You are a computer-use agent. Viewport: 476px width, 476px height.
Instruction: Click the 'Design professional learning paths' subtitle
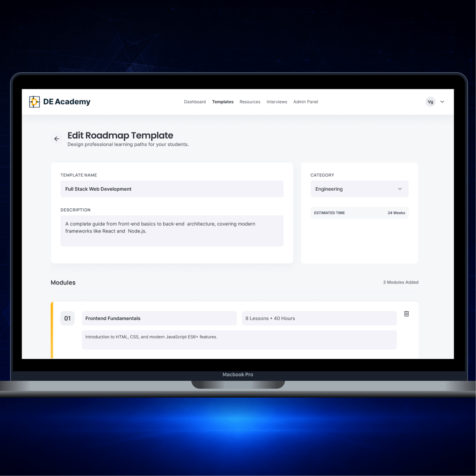[x=128, y=144]
